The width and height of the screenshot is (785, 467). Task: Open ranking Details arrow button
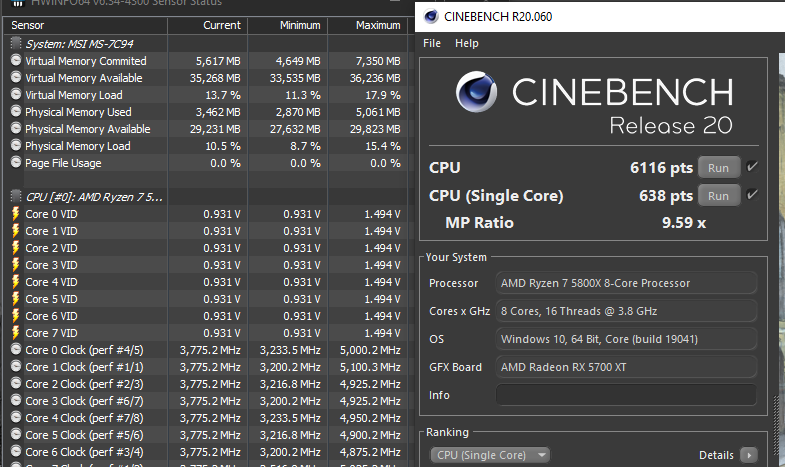pyautogui.click(x=749, y=455)
